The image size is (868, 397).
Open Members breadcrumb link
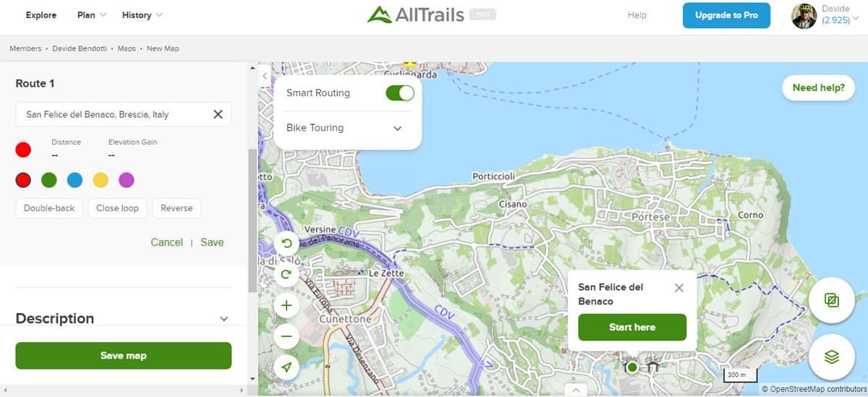(x=25, y=48)
